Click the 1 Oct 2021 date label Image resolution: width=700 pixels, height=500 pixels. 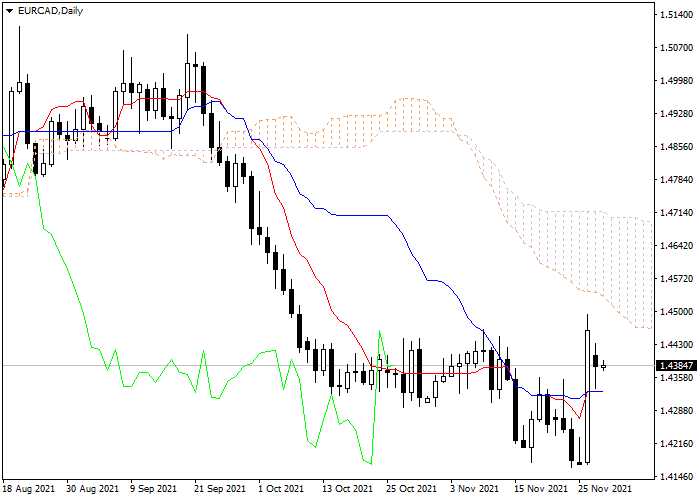point(282,489)
